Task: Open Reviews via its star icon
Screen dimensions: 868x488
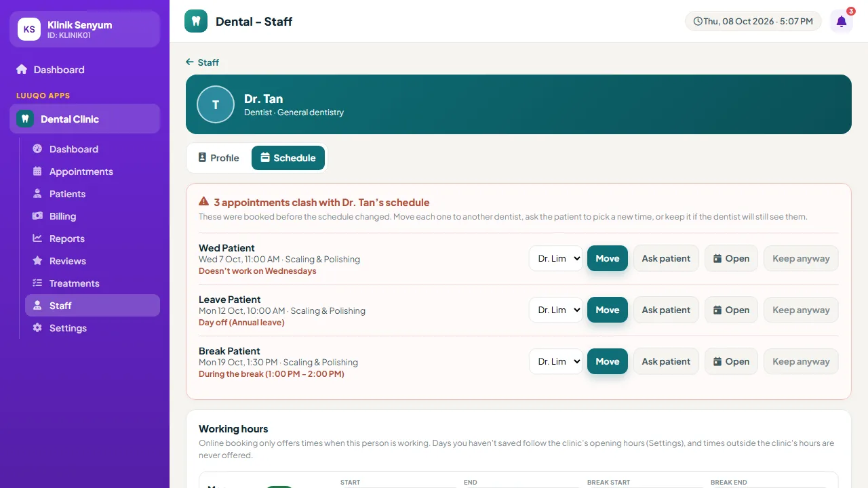Action: tap(37, 260)
